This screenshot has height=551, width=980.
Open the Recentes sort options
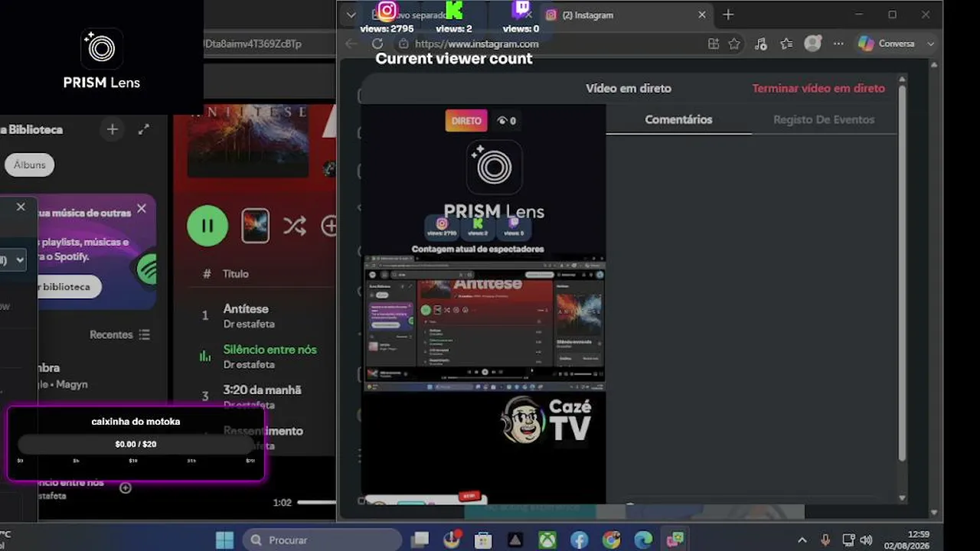tap(119, 334)
